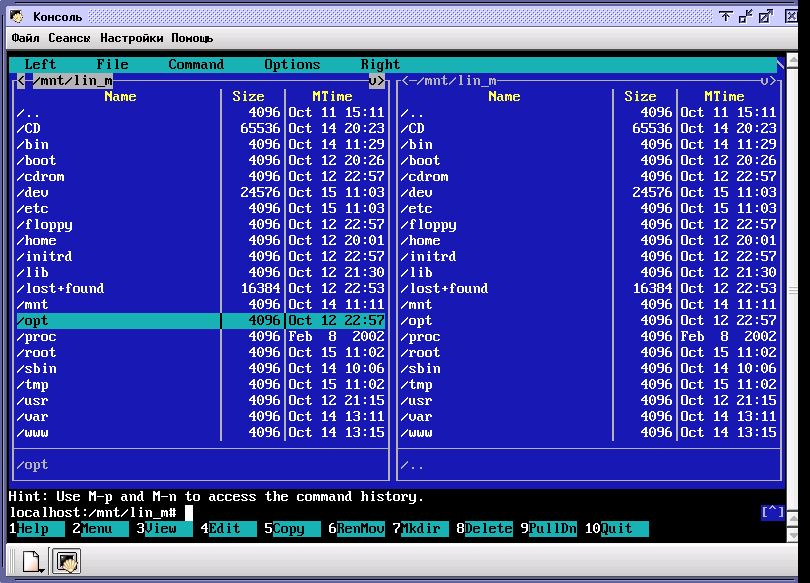Open the Помощь menu
This screenshot has width=810, height=583.
coord(192,38)
